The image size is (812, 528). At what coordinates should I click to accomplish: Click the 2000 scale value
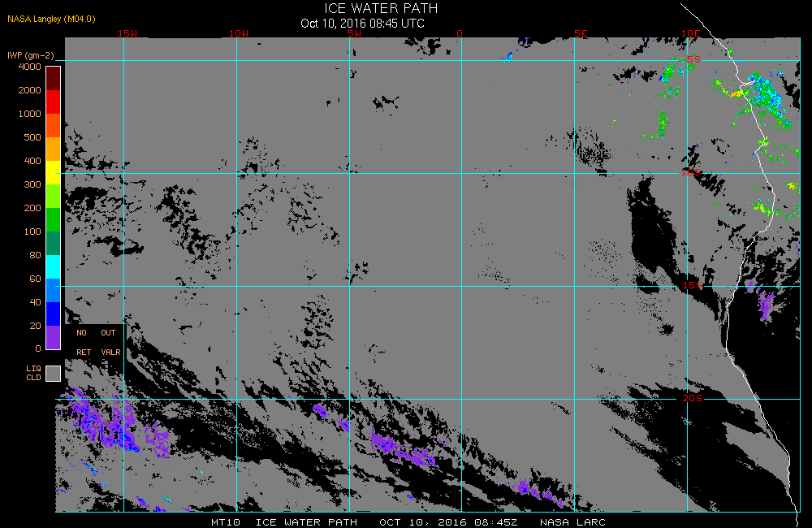pos(29,90)
